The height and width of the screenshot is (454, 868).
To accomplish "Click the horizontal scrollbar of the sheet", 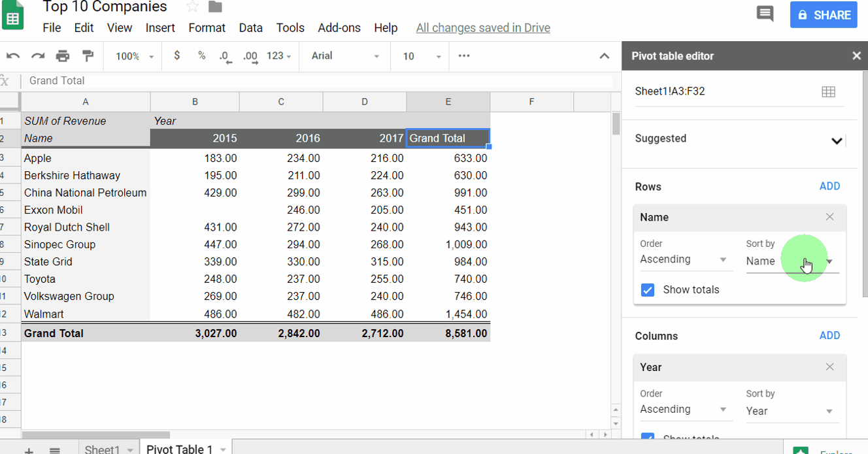I will pyautogui.click(x=95, y=434).
